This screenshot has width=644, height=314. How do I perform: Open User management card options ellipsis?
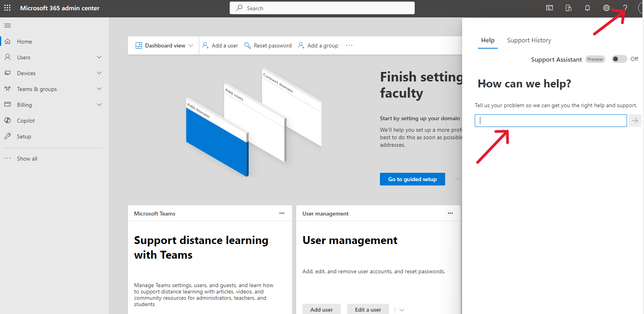tap(450, 213)
